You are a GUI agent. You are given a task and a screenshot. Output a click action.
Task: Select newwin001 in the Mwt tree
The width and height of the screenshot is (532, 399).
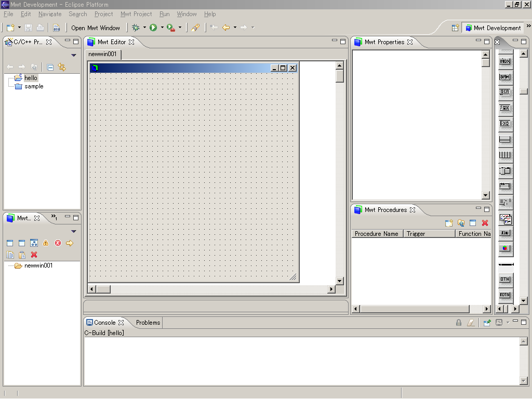(38, 265)
